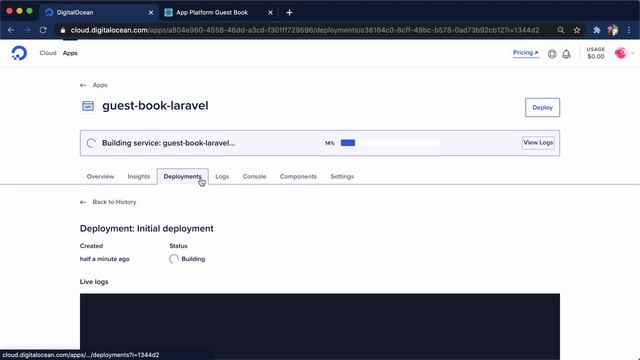Open the support lifebuoy icon
This screenshot has width=640, height=360.
(552, 54)
